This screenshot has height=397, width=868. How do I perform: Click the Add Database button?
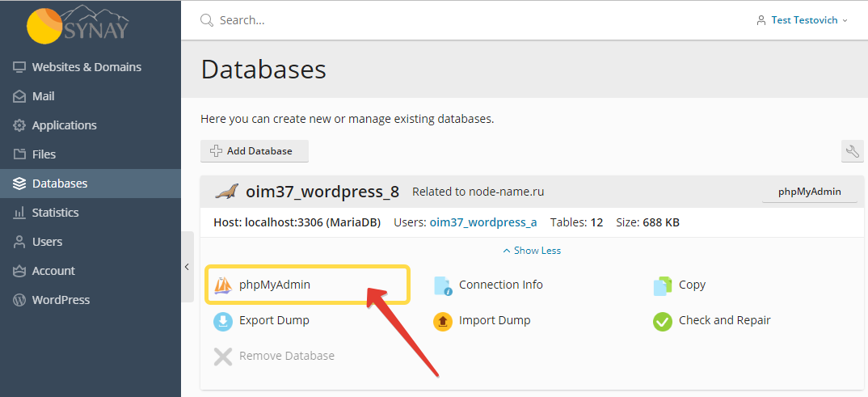pyautogui.click(x=254, y=151)
